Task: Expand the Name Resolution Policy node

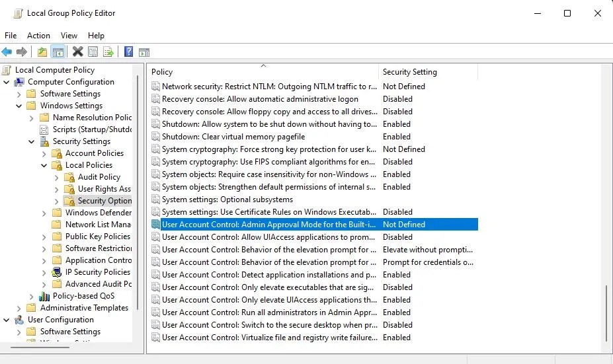Action: point(32,118)
